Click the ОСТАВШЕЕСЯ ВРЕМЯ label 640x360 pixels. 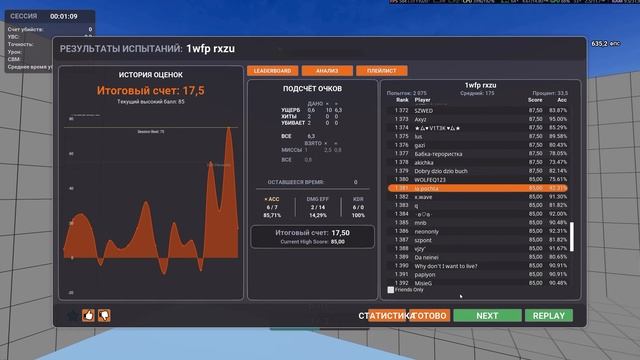point(296,182)
